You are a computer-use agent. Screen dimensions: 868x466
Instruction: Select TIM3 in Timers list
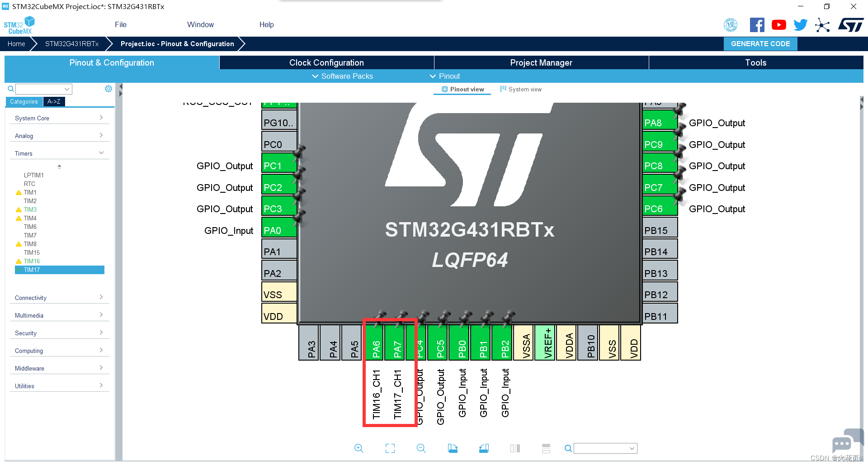30,209
